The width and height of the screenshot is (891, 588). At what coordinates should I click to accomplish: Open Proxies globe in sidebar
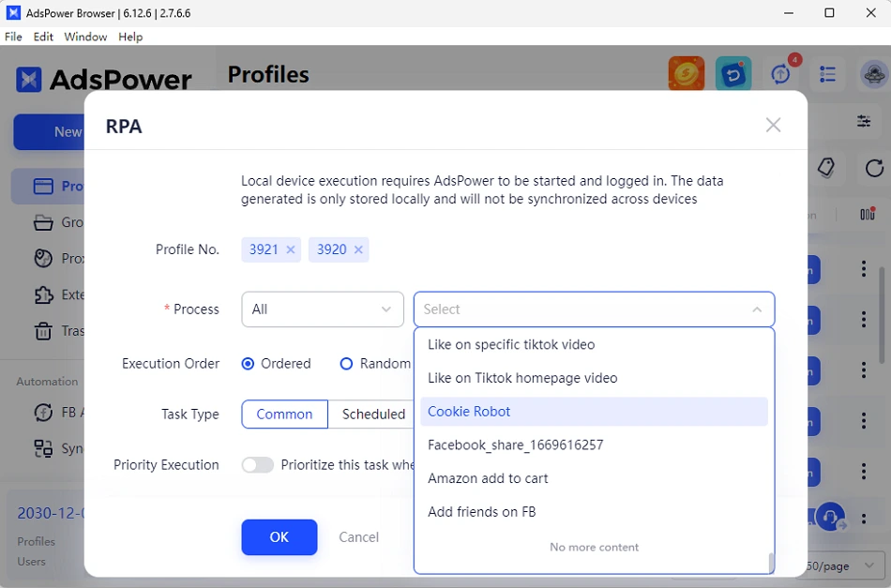click(x=43, y=259)
